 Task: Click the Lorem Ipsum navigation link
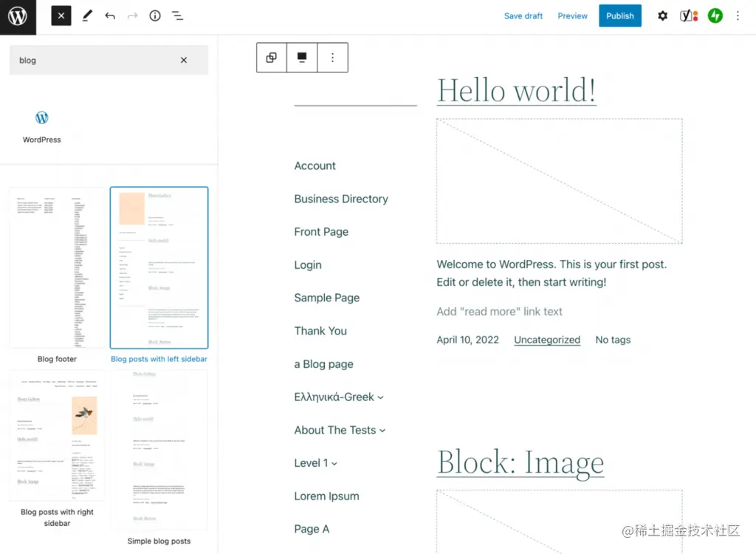pyautogui.click(x=326, y=496)
